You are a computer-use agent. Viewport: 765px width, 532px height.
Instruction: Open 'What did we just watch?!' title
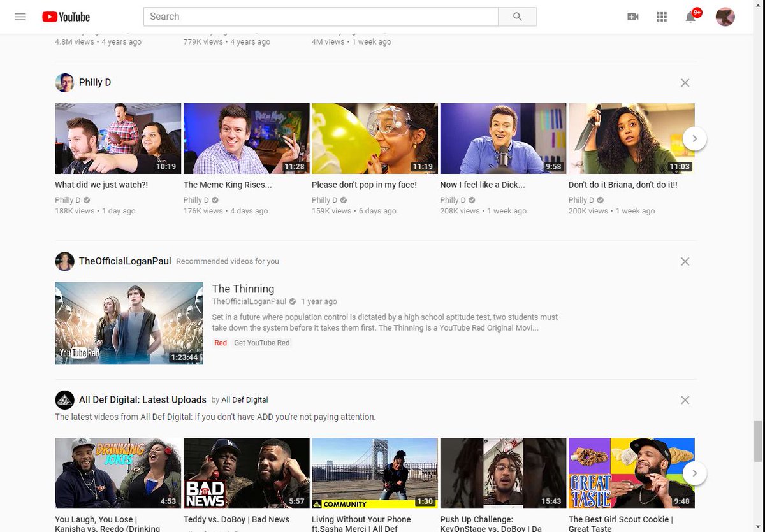coord(101,185)
